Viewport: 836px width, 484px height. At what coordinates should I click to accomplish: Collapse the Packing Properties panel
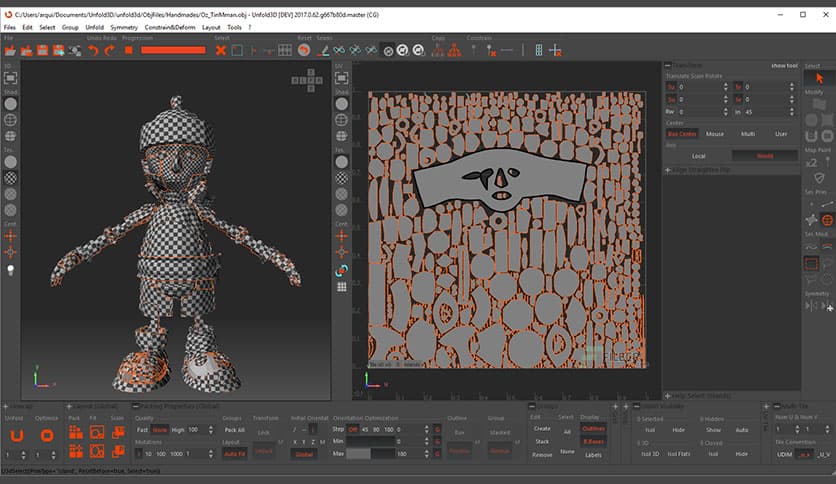(x=135, y=406)
